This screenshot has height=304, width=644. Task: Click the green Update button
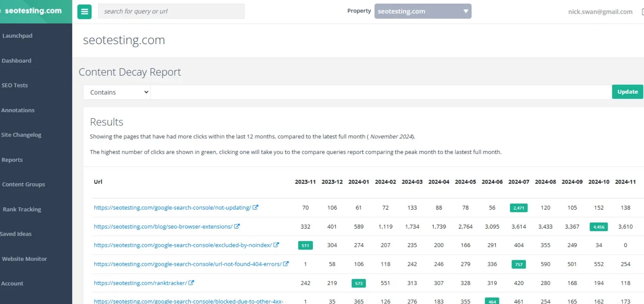point(627,92)
